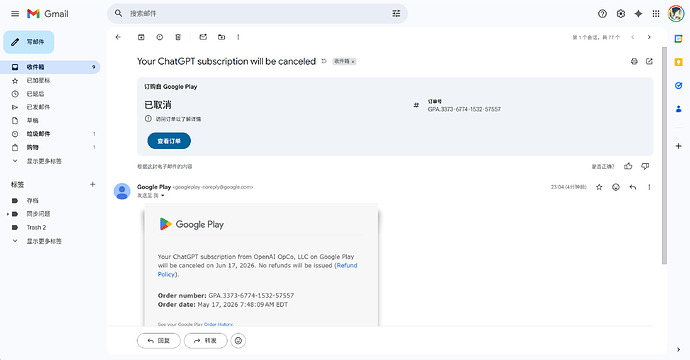The width and height of the screenshot is (690, 360).
Task: Open the Move to folder icon
Action: click(221, 37)
